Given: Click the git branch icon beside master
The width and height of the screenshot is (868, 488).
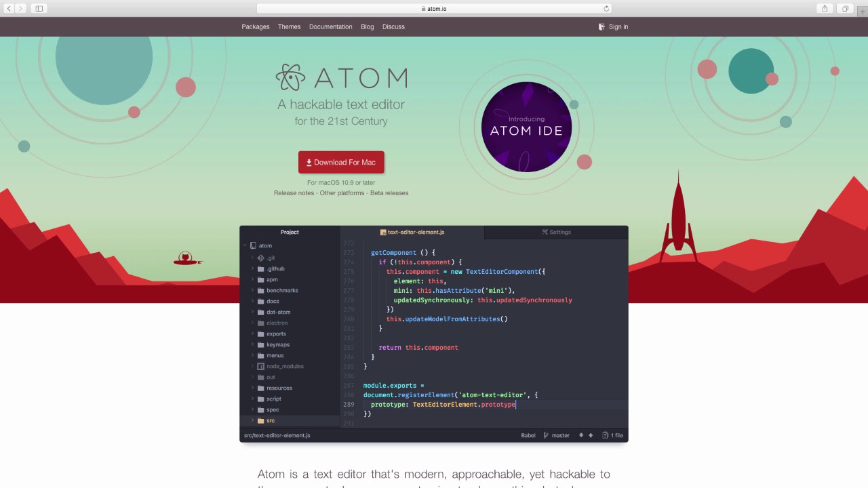Looking at the screenshot, I should coord(546,435).
